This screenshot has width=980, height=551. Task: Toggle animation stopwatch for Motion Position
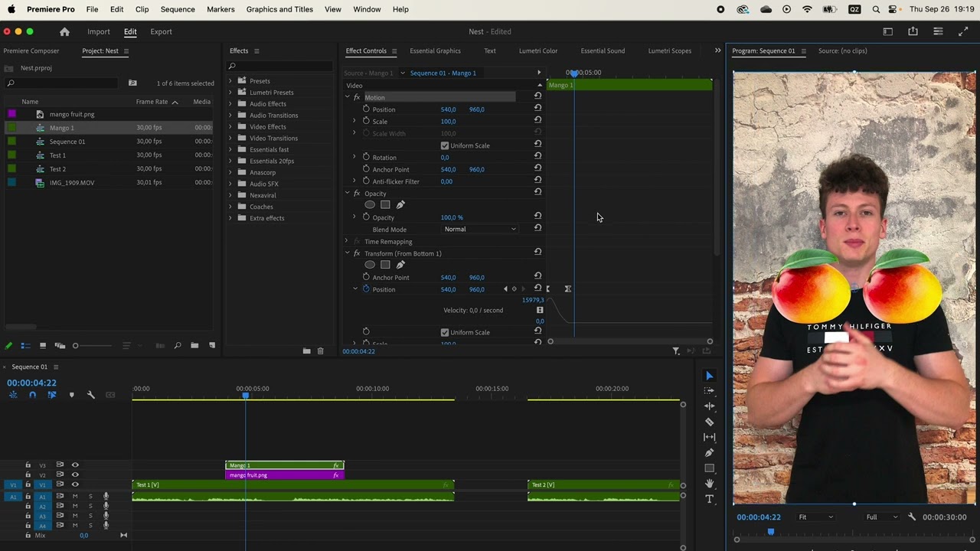(x=366, y=109)
